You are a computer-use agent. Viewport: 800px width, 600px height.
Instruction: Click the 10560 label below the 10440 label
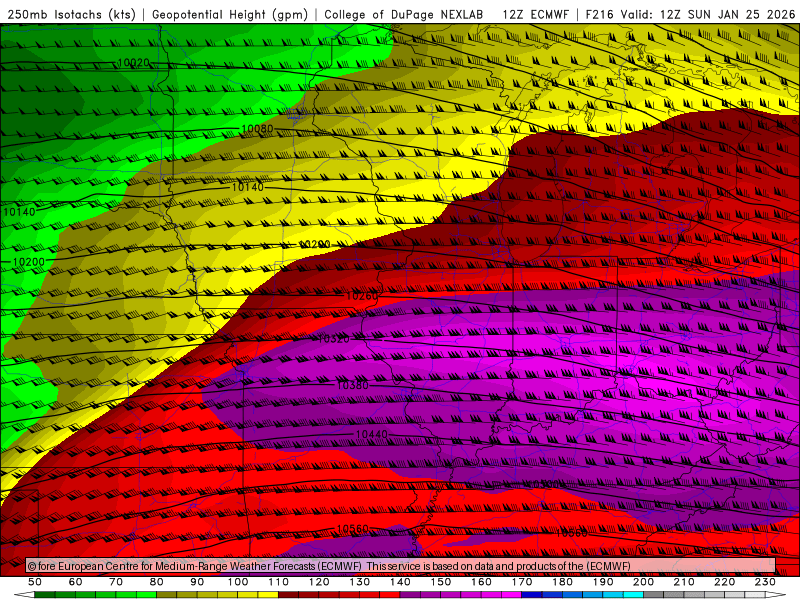(x=353, y=529)
